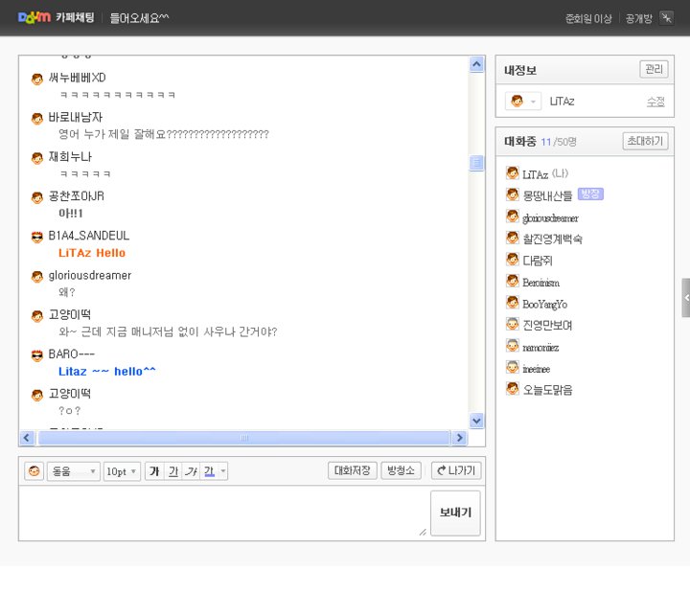Click the vertical scrollbar thumb
This screenshot has width=690, height=616.
(476, 163)
